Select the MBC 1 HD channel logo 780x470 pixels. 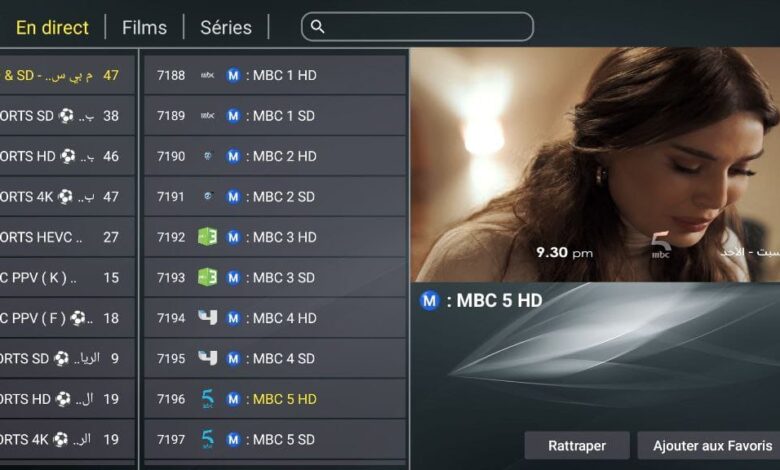point(207,75)
